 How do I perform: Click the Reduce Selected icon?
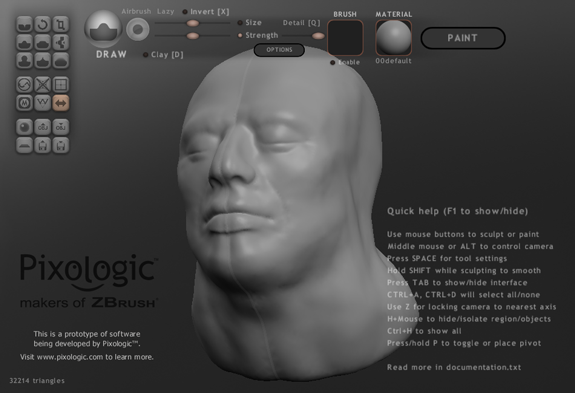pos(43,85)
